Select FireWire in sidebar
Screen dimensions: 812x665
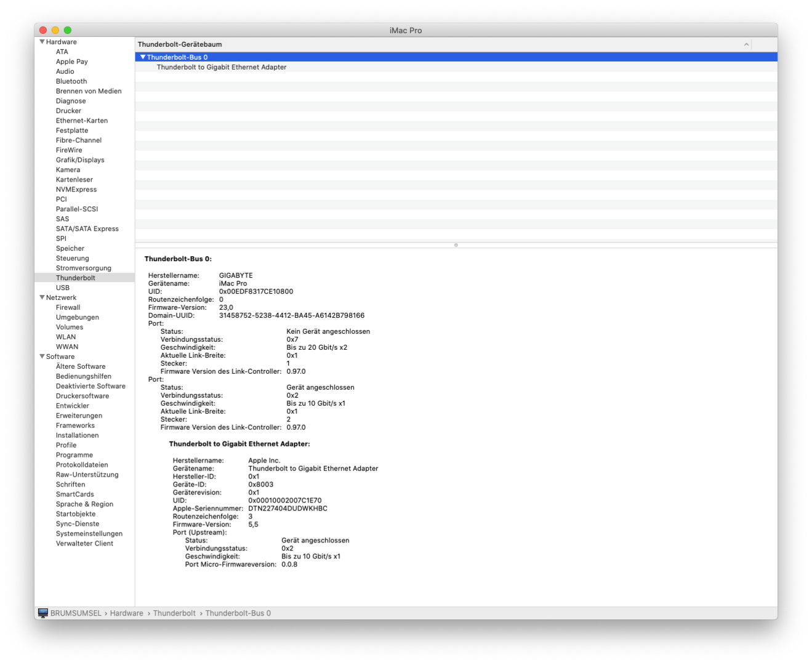tap(69, 150)
